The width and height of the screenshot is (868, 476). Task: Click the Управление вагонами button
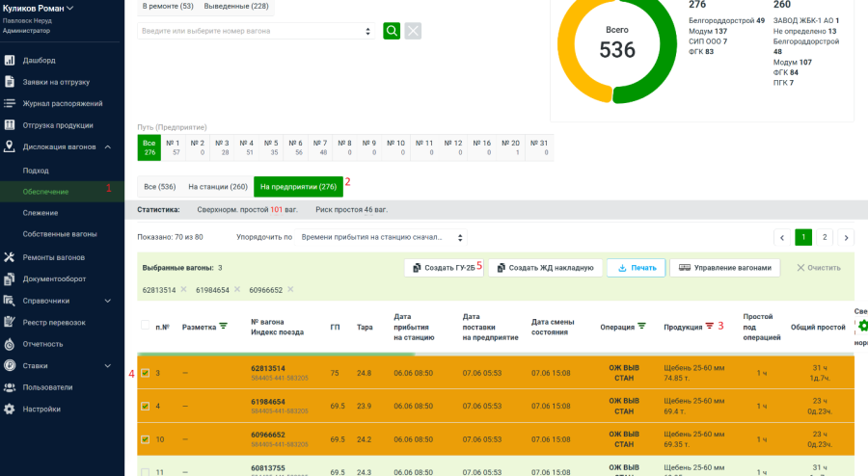click(725, 267)
